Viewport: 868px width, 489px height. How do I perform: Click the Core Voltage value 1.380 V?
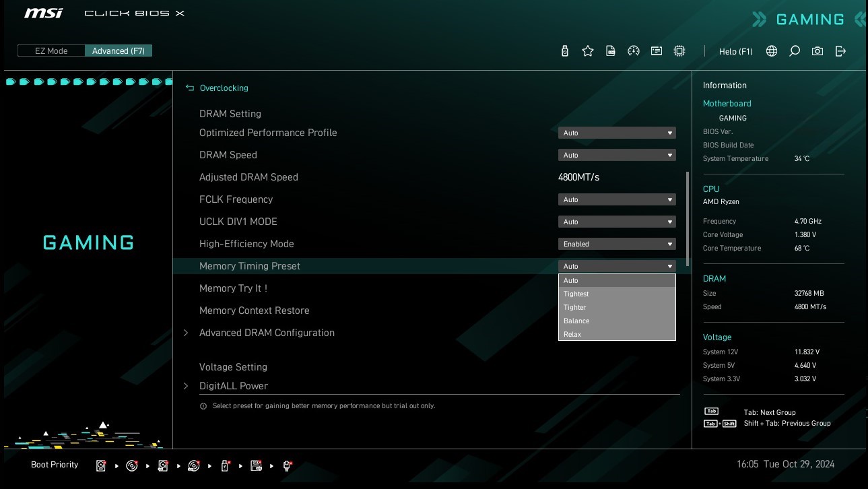click(x=805, y=235)
